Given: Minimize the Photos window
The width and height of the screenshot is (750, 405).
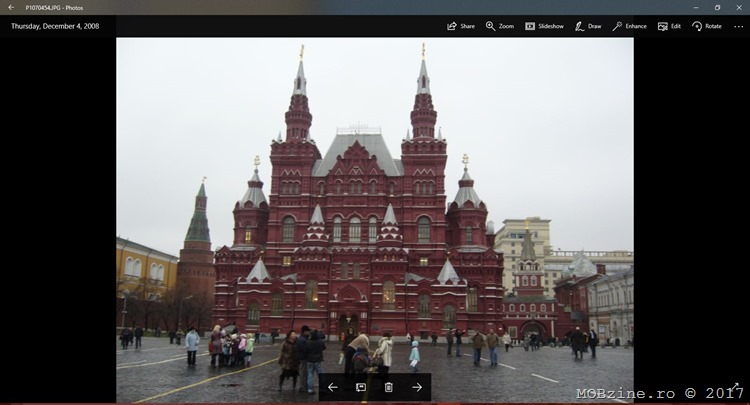Looking at the screenshot, I should (694, 7).
